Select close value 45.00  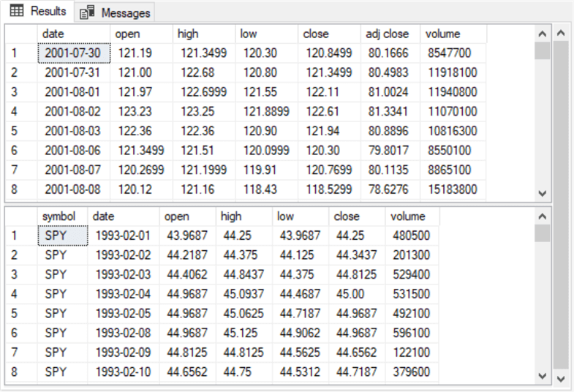(357, 293)
